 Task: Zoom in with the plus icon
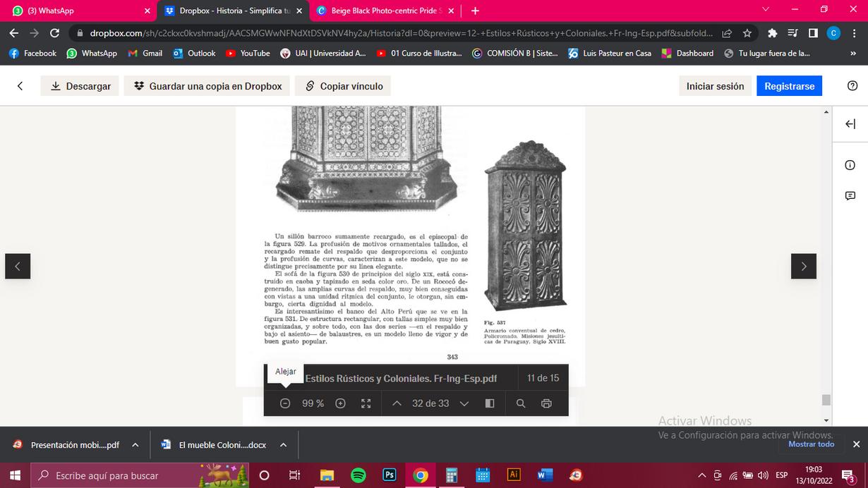(x=340, y=403)
